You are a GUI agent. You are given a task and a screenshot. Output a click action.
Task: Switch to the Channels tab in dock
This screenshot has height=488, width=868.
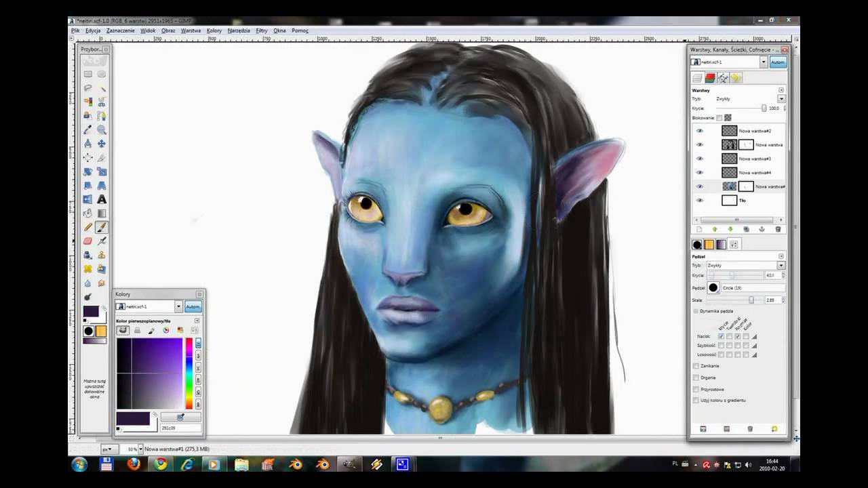[x=710, y=78]
